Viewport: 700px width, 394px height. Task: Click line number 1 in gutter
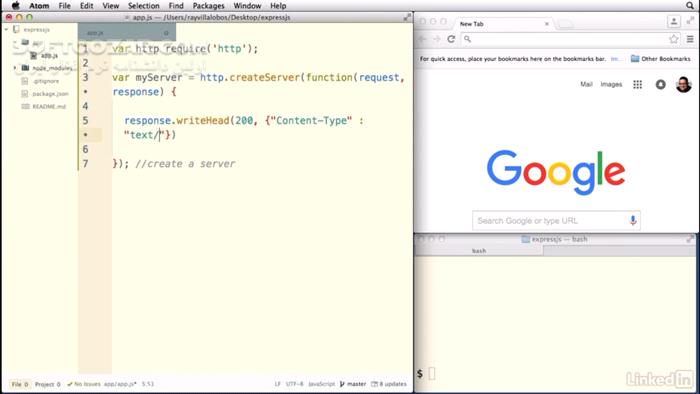point(85,49)
